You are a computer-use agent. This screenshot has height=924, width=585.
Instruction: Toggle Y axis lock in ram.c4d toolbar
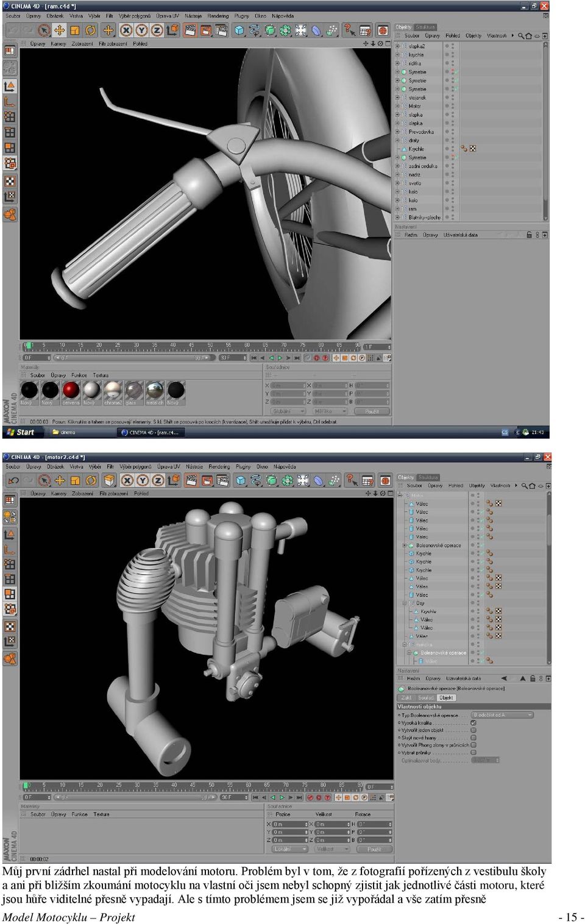(x=141, y=30)
